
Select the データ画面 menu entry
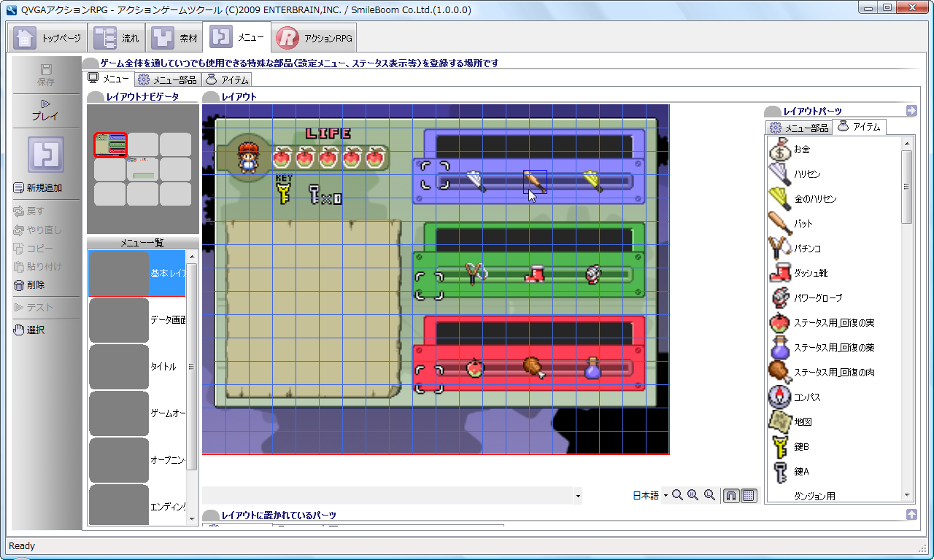pos(136,320)
